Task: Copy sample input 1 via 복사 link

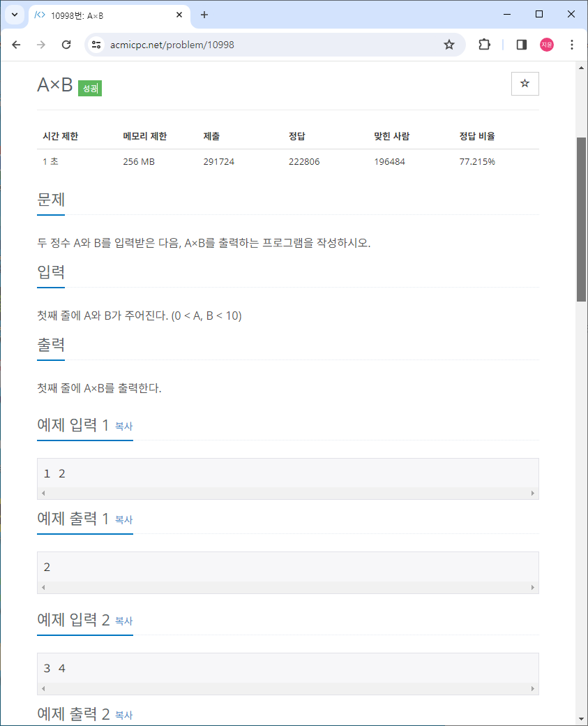Action: click(x=123, y=427)
